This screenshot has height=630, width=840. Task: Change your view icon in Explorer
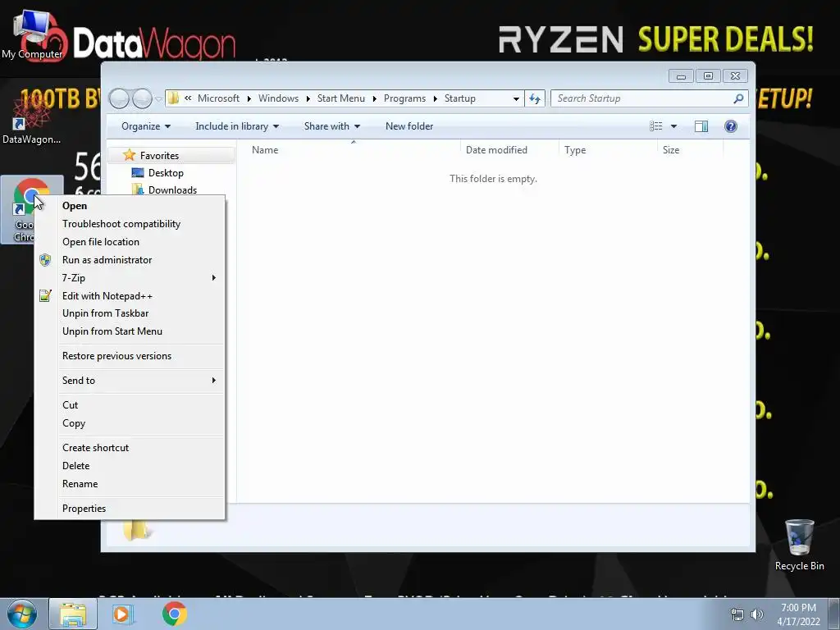pos(655,126)
